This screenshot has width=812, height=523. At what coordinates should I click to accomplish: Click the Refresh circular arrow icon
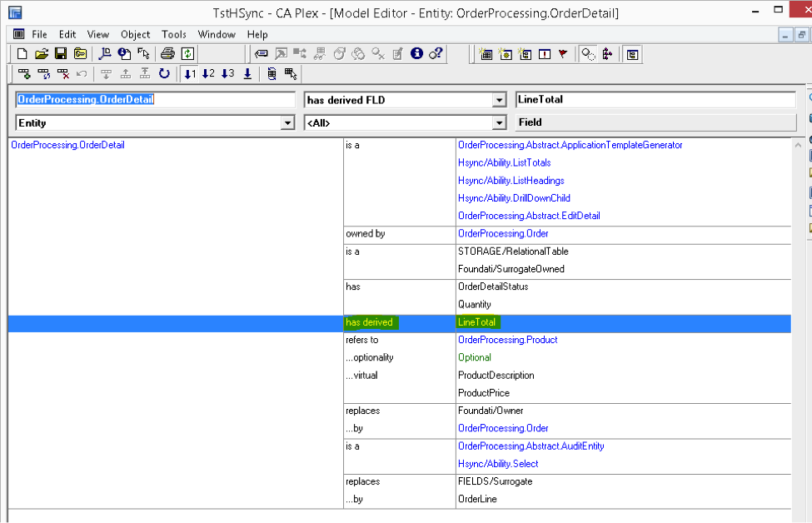164,74
